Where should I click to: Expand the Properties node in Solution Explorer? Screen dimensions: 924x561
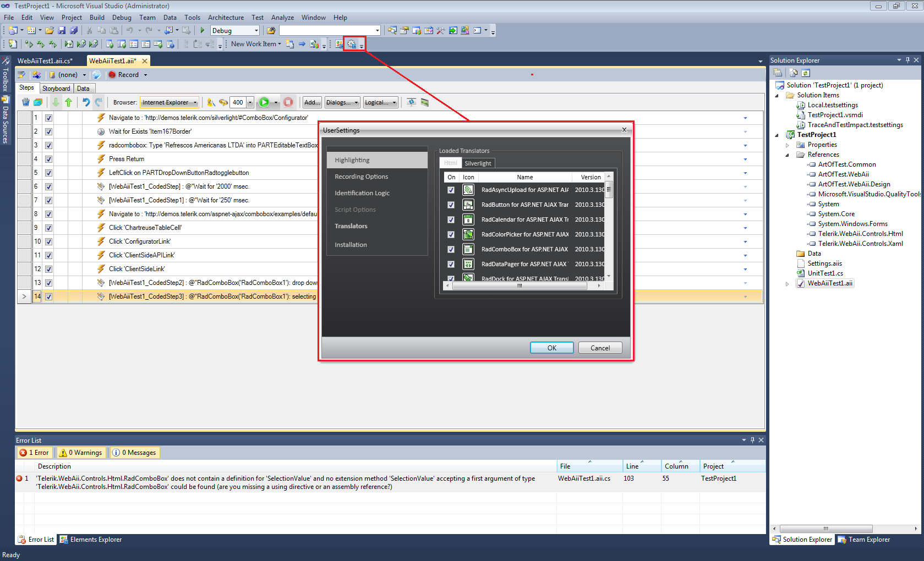click(787, 145)
